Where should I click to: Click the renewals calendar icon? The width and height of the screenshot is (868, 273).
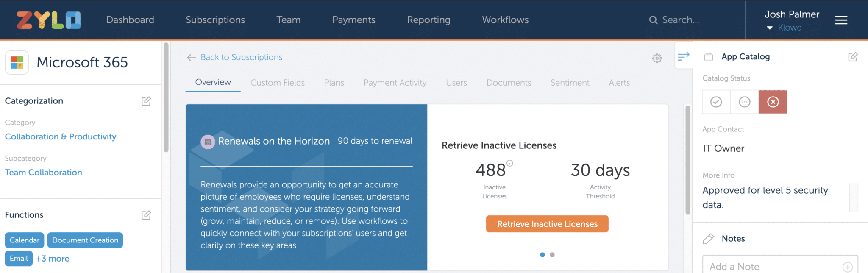pyautogui.click(x=208, y=142)
